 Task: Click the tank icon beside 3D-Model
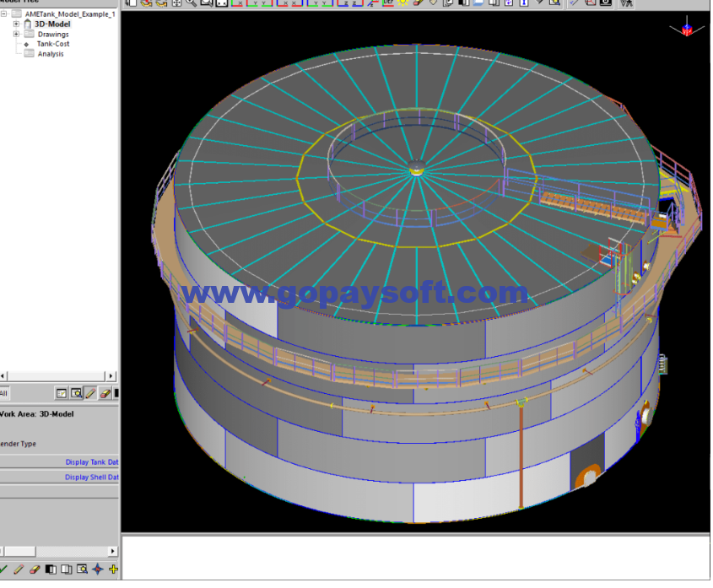click(28, 24)
